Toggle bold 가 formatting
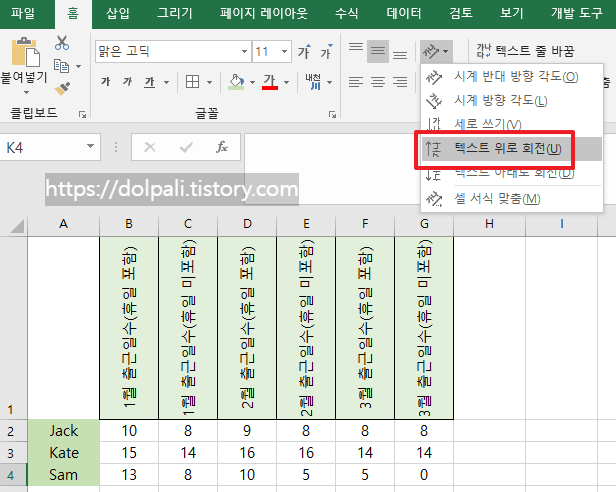 [x=105, y=82]
